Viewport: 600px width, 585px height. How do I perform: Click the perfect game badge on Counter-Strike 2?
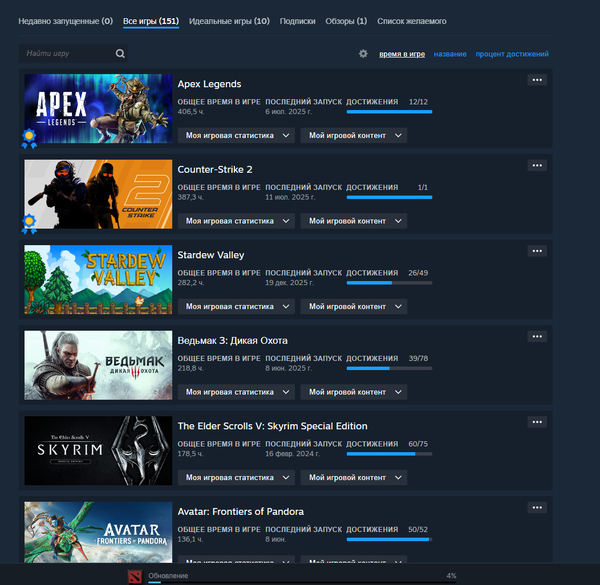coord(29,224)
